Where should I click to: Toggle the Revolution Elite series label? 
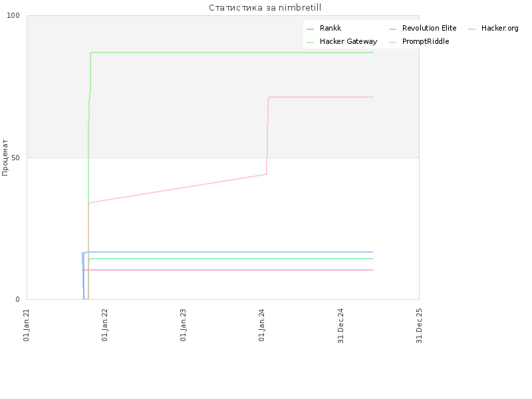point(429,28)
